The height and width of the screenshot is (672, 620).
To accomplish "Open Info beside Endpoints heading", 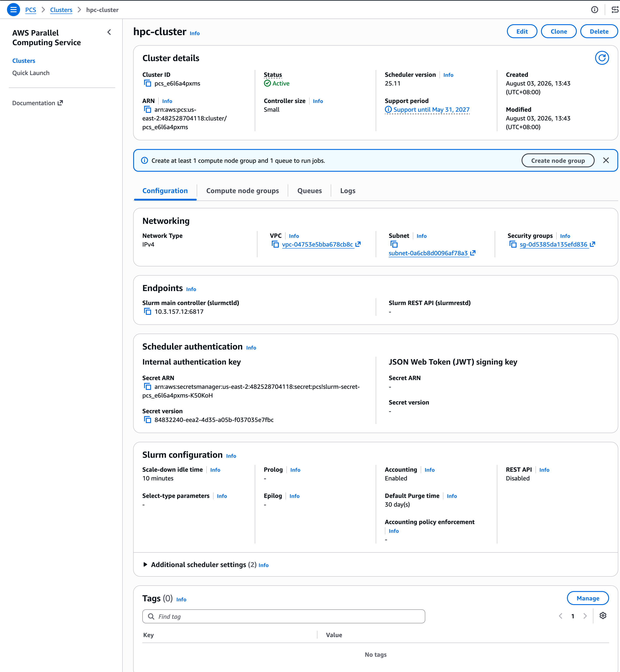I will tap(191, 289).
